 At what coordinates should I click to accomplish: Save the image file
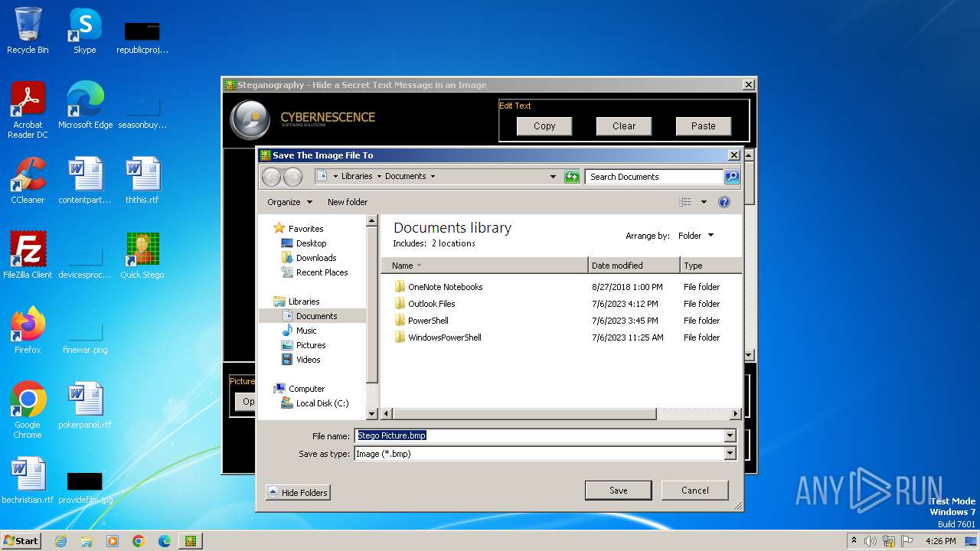618,491
